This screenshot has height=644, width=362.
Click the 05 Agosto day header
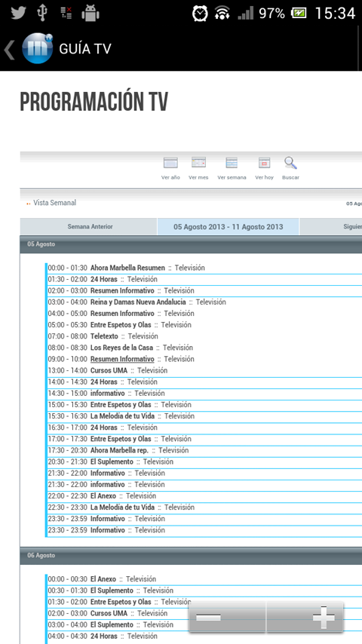coord(191,244)
